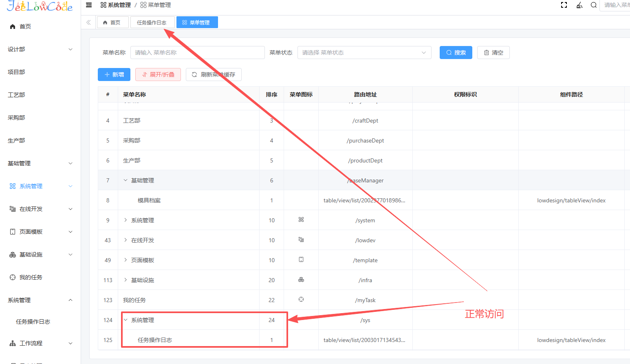
Task: Expand 页面模板 row in table
Action: (x=126, y=260)
